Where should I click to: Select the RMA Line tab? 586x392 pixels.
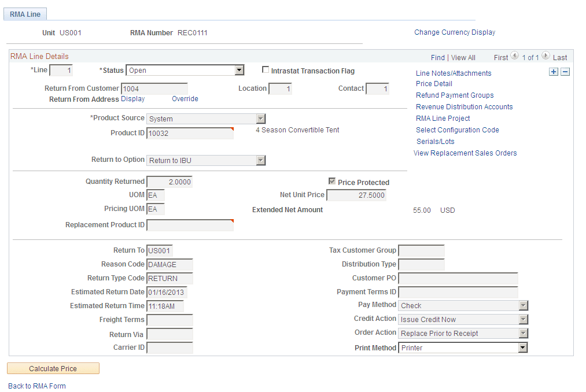point(24,13)
